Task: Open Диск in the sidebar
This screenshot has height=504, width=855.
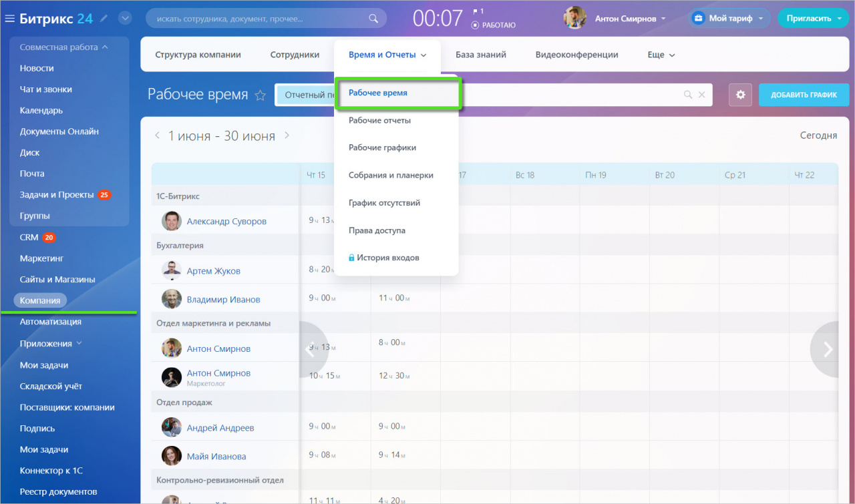Action: (30, 152)
